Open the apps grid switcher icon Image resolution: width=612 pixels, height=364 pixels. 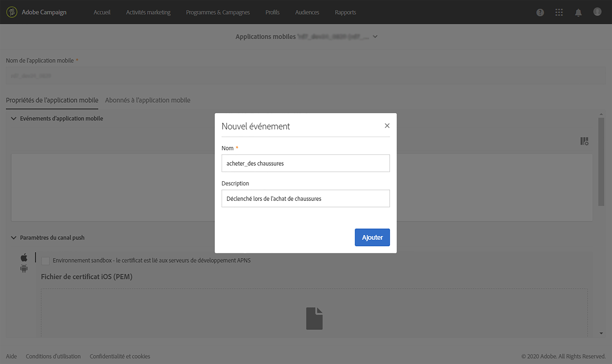[559, 12]
